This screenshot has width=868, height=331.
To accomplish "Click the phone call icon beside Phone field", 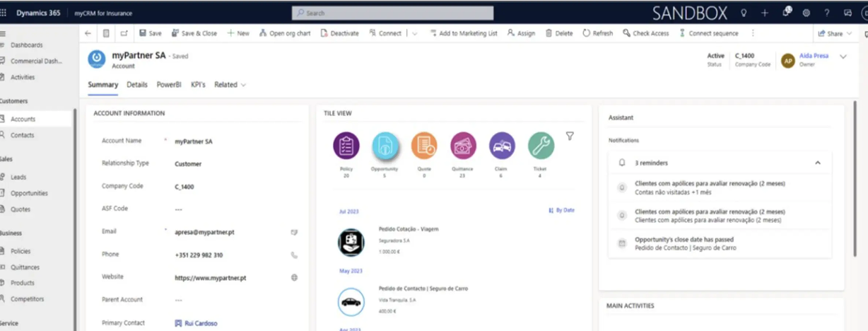I will [x=294, y=255].
